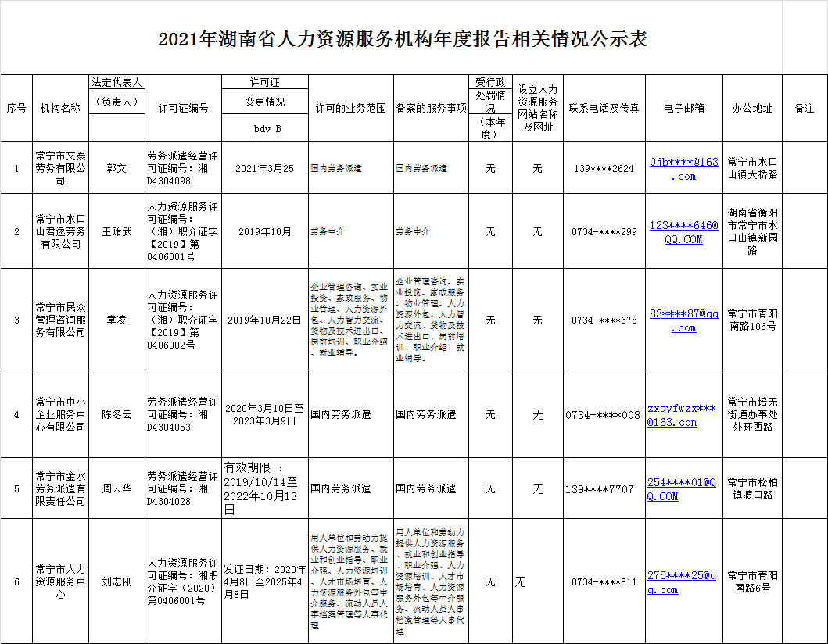Open email link 254****01@QQ.COM
The height and width of the screenshot is (644, 828).
tap(681, 489)
